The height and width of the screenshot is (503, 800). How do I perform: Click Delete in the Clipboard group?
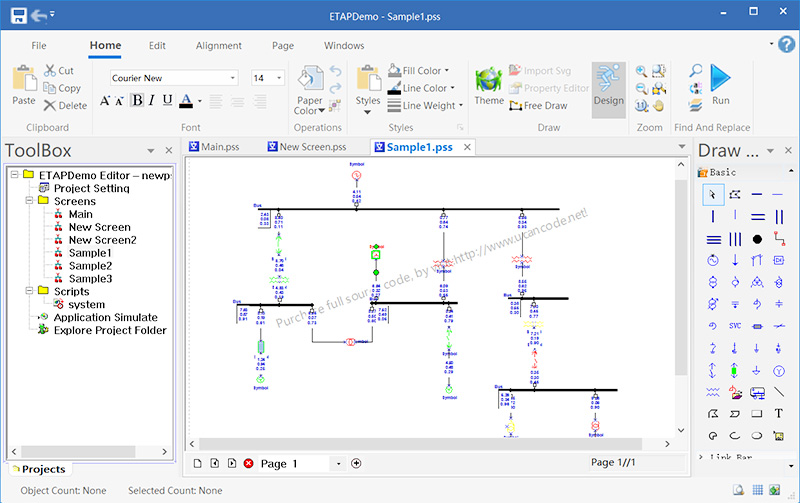coord(65,106)
